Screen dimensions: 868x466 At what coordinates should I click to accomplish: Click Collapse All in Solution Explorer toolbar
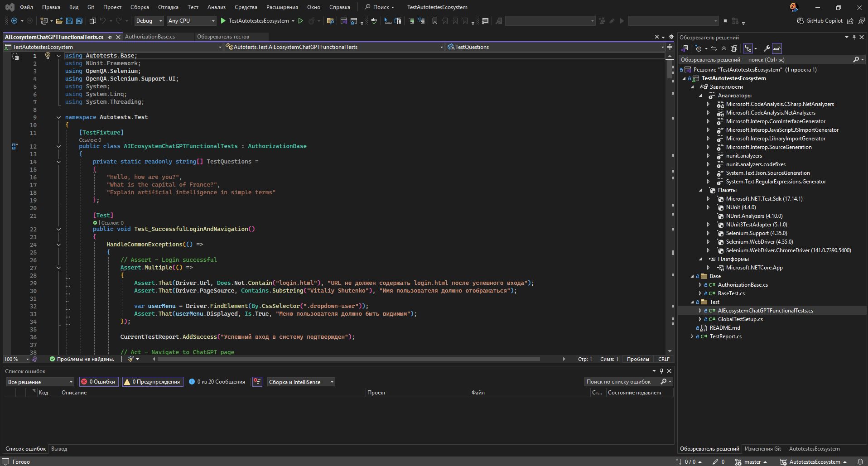(723, 48)
